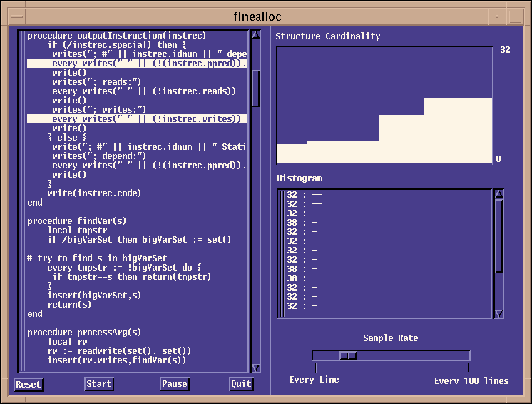This screenshot has height=404, width=532.
Task: Click the Start button
Action: click(98, 384)
